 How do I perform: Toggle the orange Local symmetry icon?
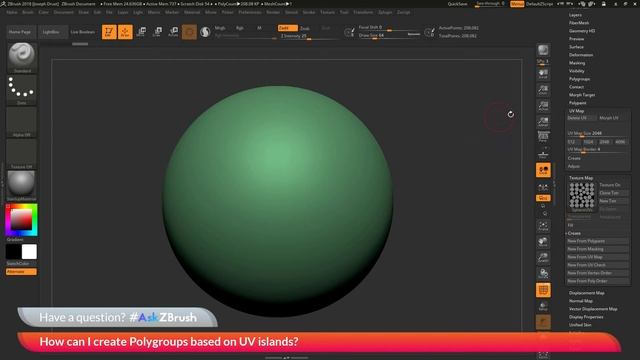pyautogui.click(x=543, y=170)
